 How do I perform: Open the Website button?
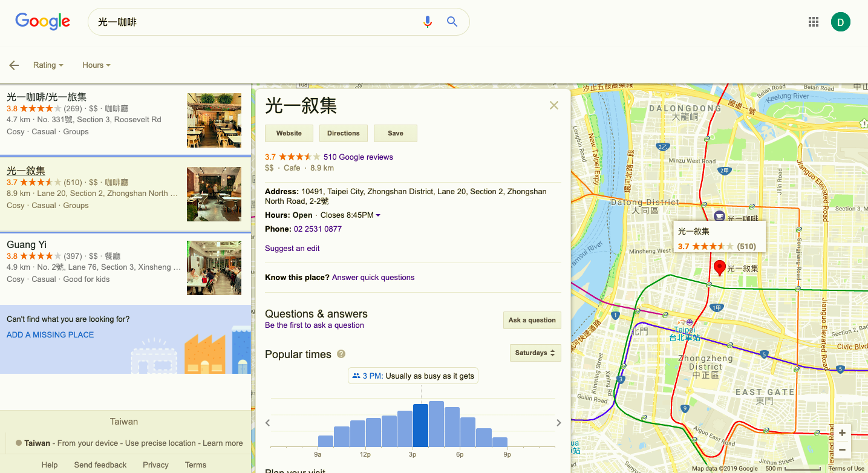pyautogui.click(x=289, y=133)
